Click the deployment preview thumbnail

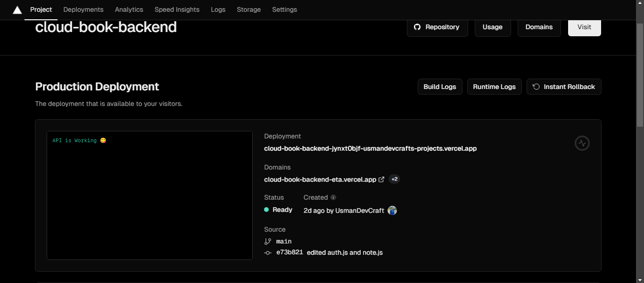[x=149, y=195]
